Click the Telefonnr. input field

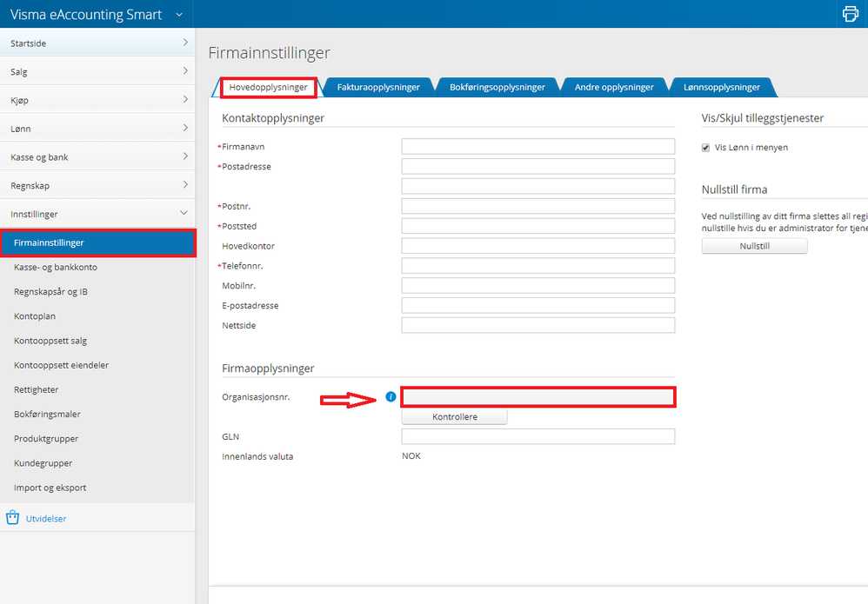pos(538,266)
